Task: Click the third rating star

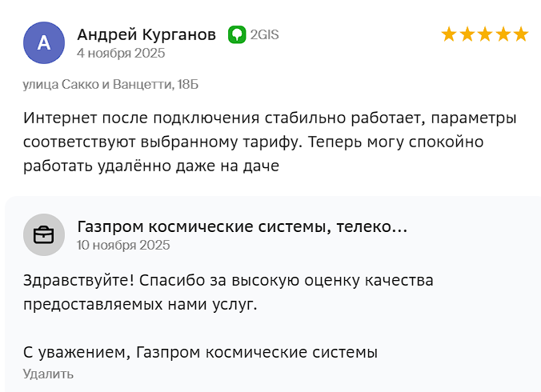Action: 485,34
